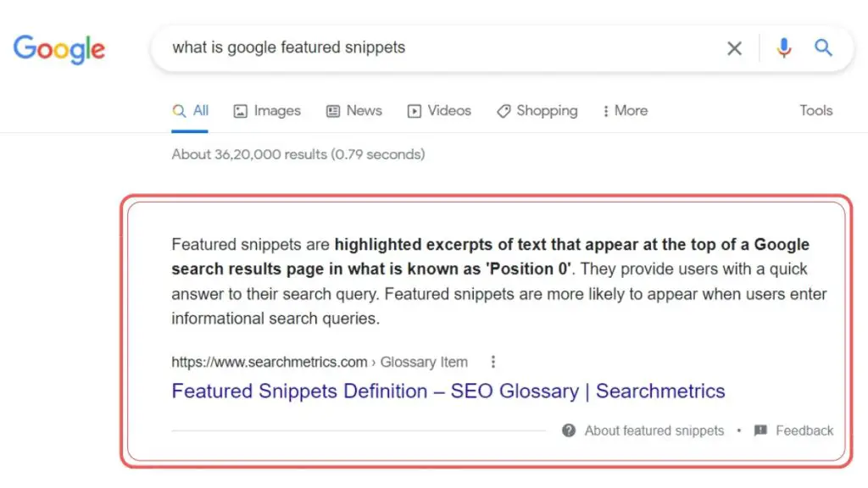Click the blue search magnifier icon
This screenshot has width=868, height=488.
pyautogui.click(x=823, y=47)
